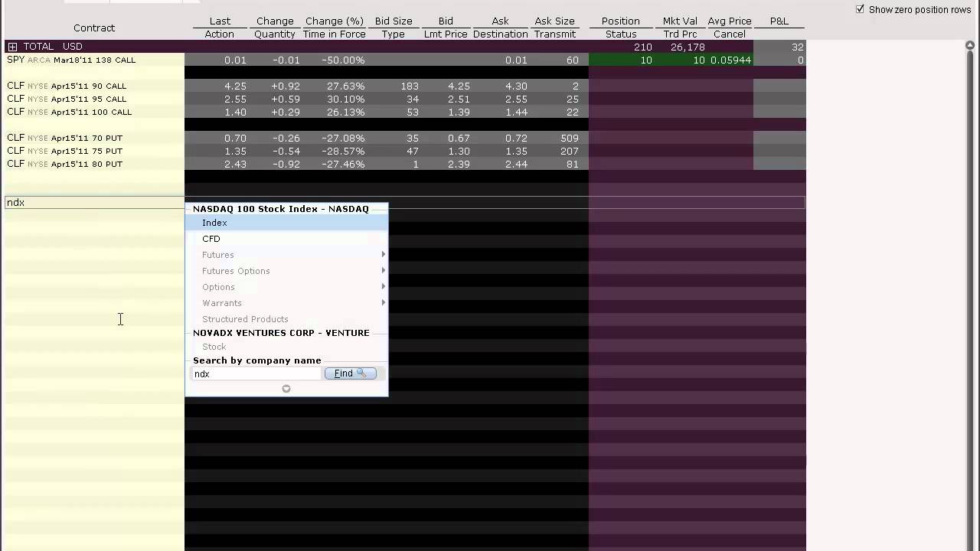
Task: Click the Change (%) column header
Action: (x=335, y=21)
